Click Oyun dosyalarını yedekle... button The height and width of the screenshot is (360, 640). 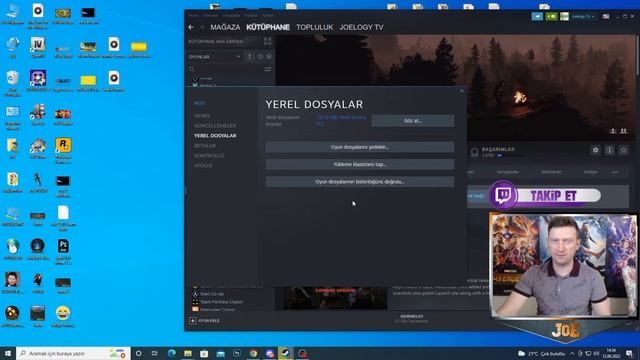pos(360,147)
